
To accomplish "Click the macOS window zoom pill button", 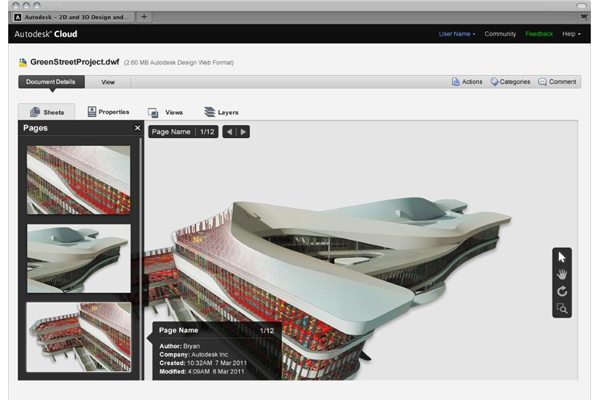I will tap(581, 5).
